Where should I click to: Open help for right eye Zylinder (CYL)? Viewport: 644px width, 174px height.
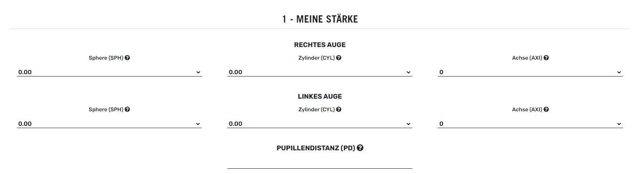pyautogui.click(x=338, y=58)
